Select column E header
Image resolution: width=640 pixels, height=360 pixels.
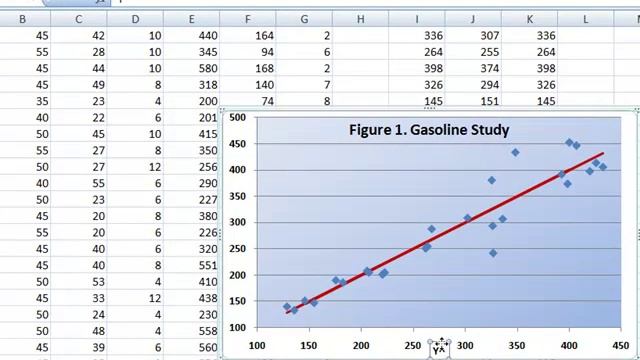(x=191, y=19)
